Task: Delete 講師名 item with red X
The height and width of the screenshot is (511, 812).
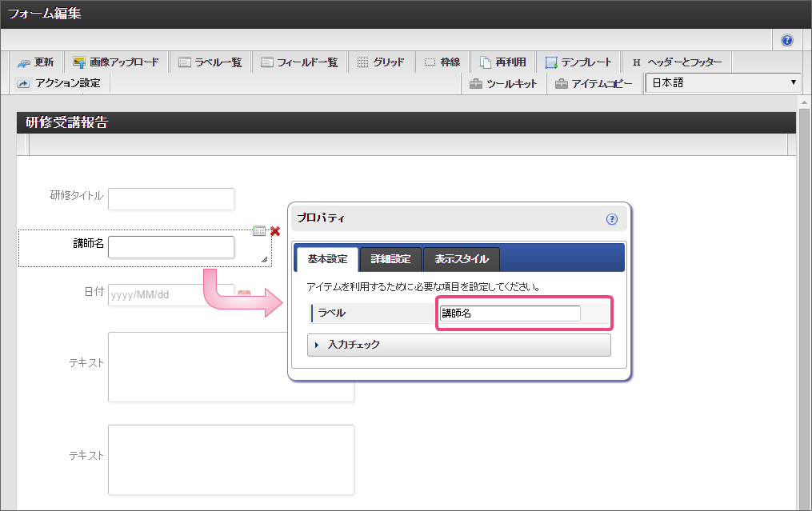Action: 275,231
